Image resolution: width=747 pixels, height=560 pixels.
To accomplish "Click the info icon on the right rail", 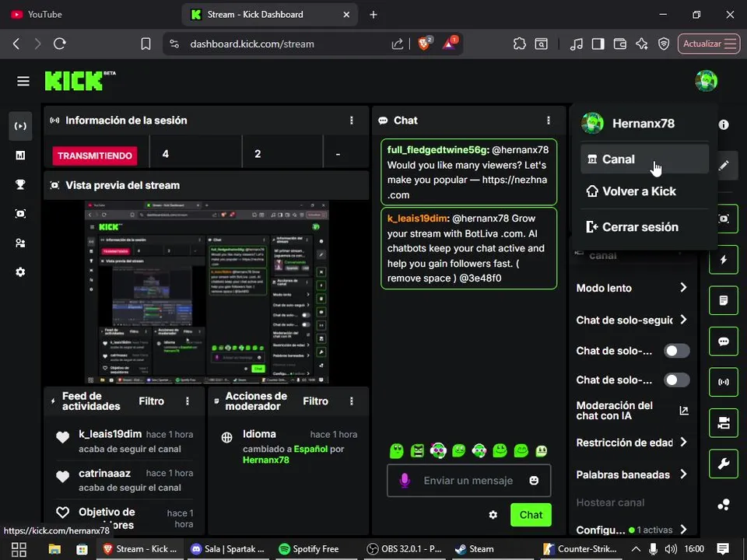I will pos(724,124).
